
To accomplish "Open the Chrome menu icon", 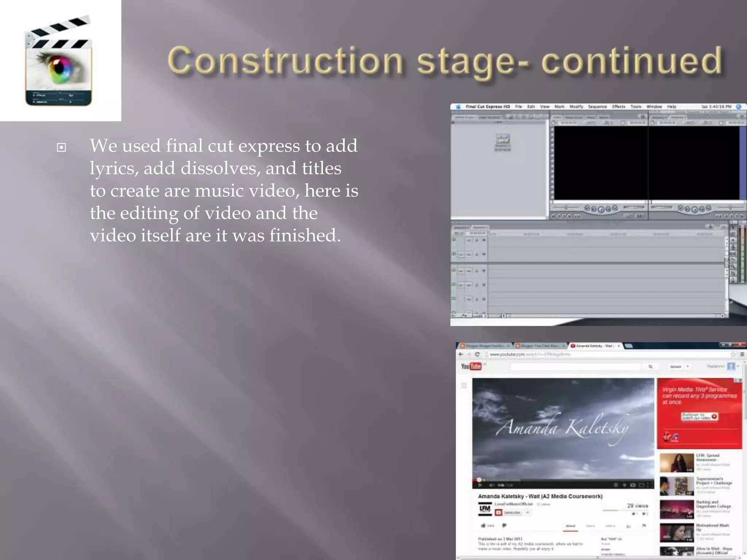I will [x=742, y=354].
